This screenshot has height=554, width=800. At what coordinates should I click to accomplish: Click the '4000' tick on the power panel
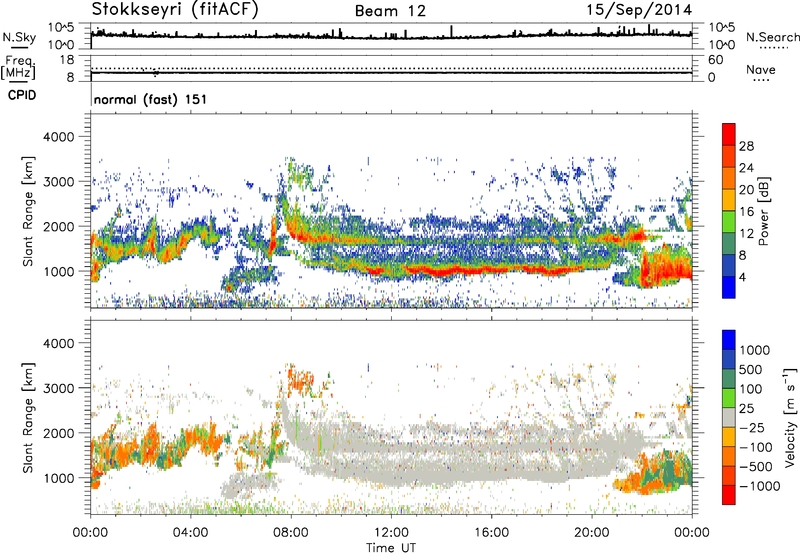[59, 137]
